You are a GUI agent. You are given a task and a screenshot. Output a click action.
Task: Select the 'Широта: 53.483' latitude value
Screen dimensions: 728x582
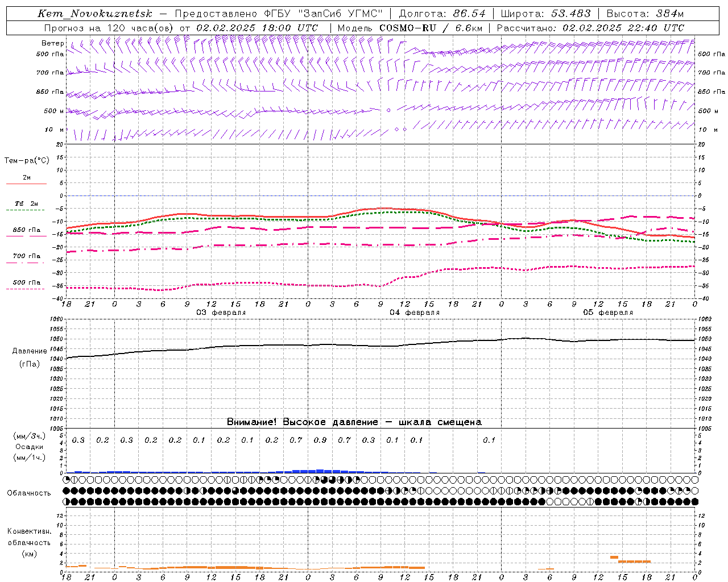(545, 14)
